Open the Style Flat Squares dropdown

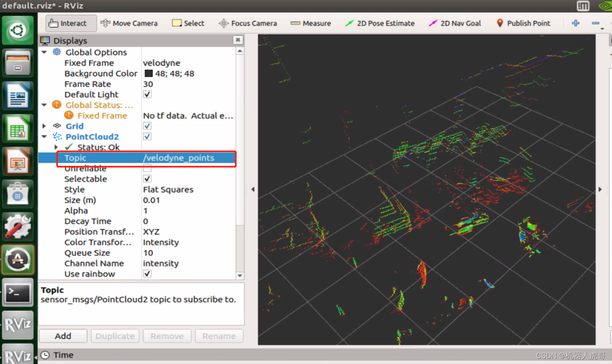188,189
